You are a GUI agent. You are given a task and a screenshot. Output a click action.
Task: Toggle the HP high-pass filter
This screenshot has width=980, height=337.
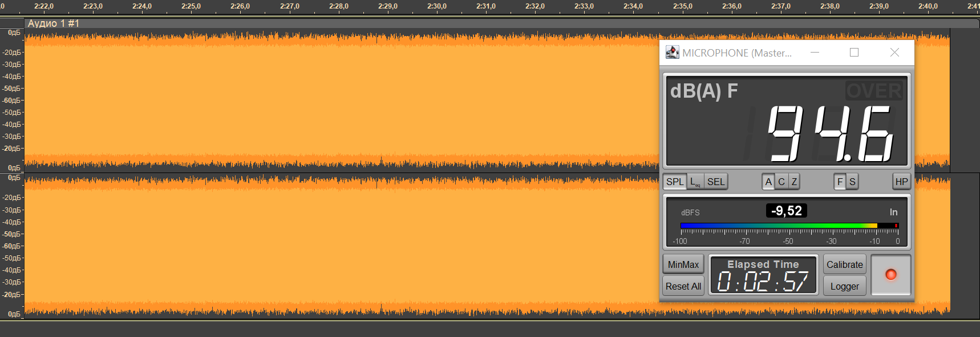pos(901,182)
